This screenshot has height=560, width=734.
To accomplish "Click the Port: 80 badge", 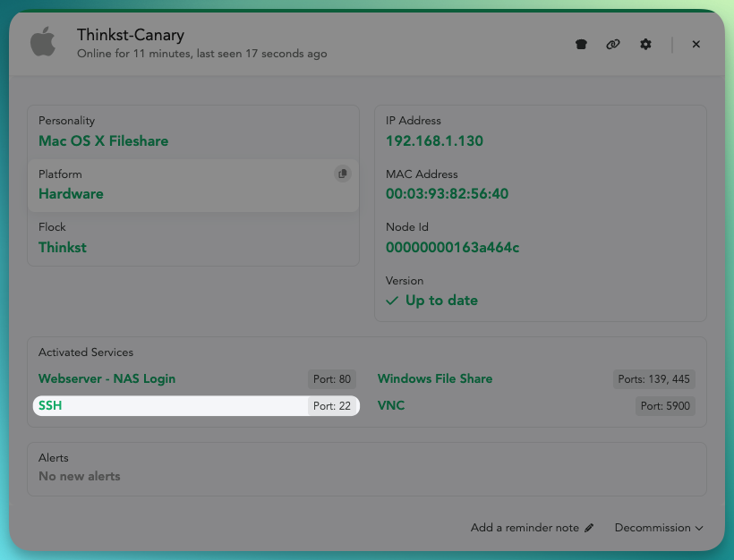I will (332, 379).
